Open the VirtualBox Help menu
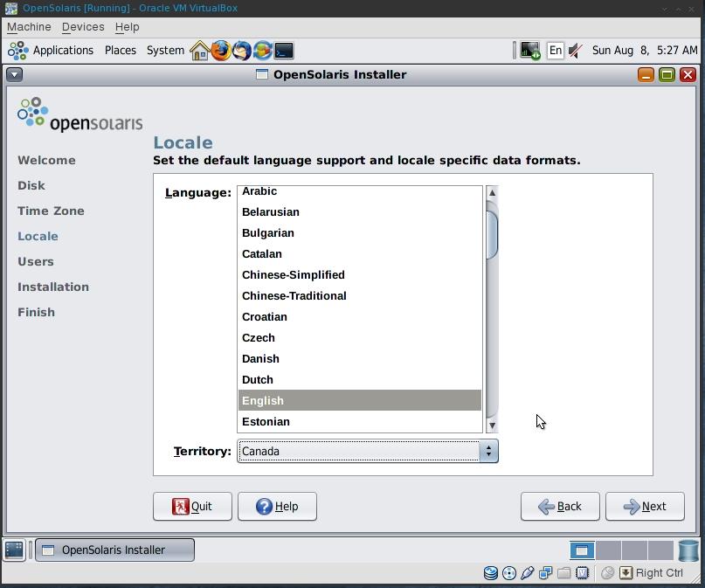705x588 pixels. (x=128, y=27)
